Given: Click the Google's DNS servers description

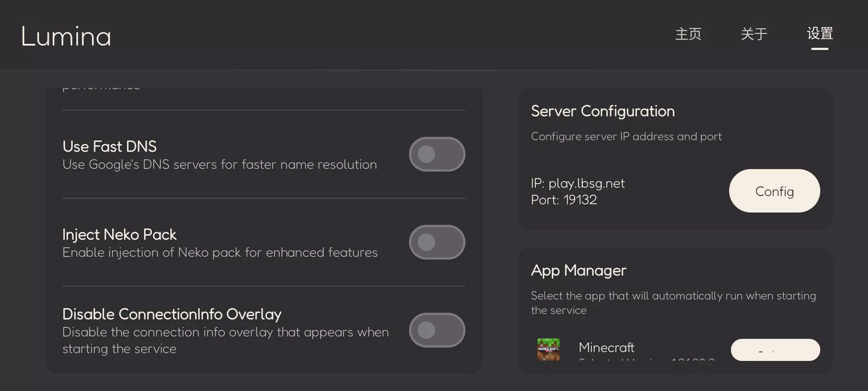Looking at the screenshot, I should (220, 165).
